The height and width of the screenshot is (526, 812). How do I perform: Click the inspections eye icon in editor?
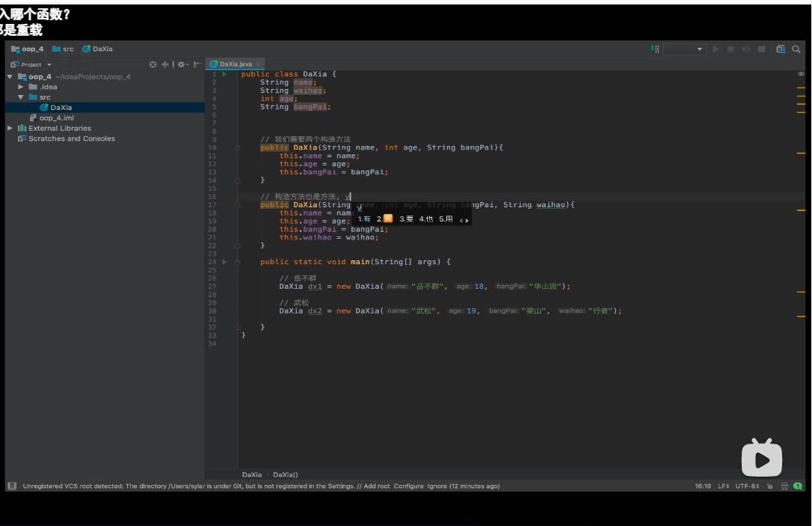(801, 74)
